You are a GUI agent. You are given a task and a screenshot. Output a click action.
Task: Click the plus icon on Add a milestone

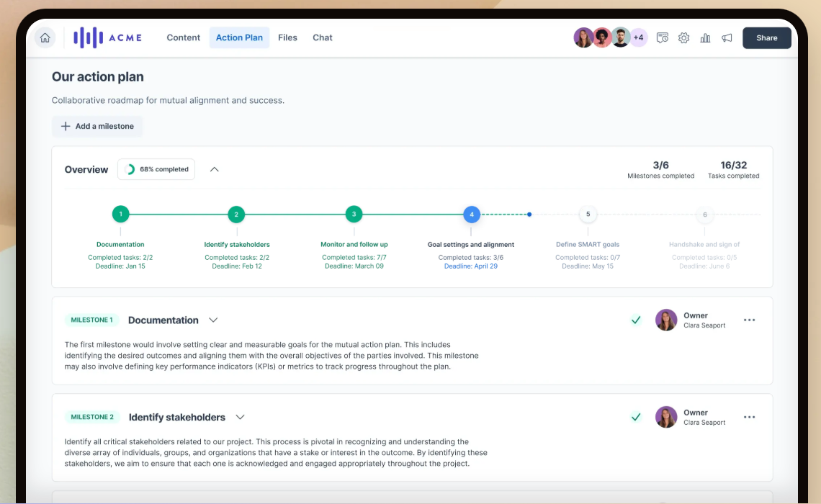tap(66, 126)
